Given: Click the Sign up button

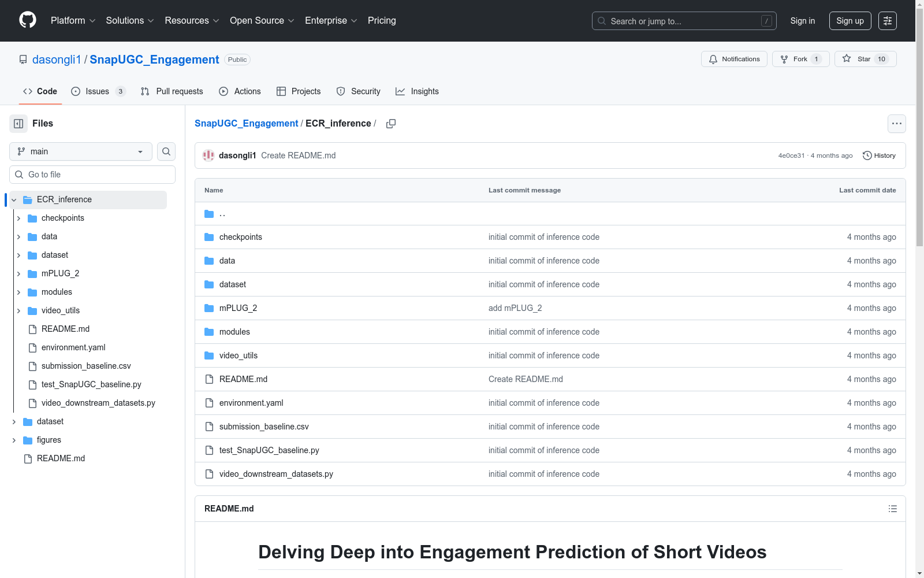Looking at the screenshot, I should [x=850, y=21].
